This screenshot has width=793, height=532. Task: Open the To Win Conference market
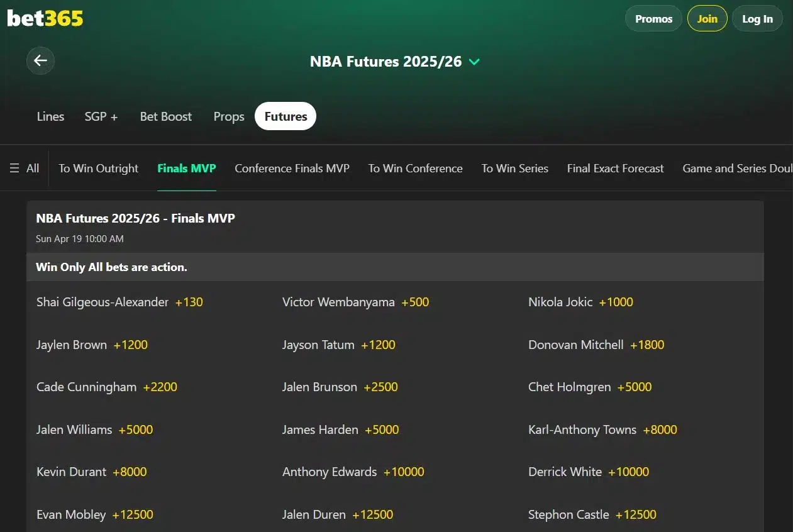tap(415, 168)
